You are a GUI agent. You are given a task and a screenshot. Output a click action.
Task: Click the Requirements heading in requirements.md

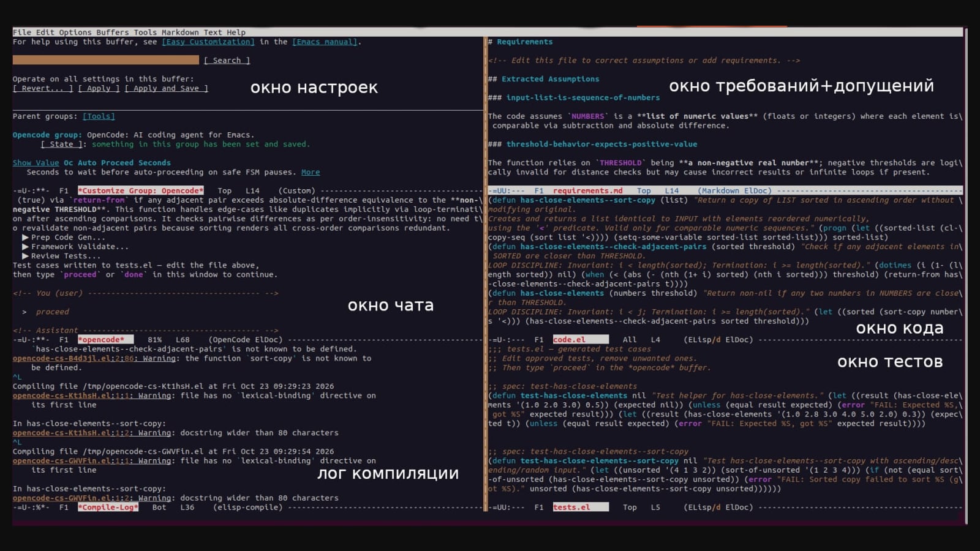click(x=521, y=42)
